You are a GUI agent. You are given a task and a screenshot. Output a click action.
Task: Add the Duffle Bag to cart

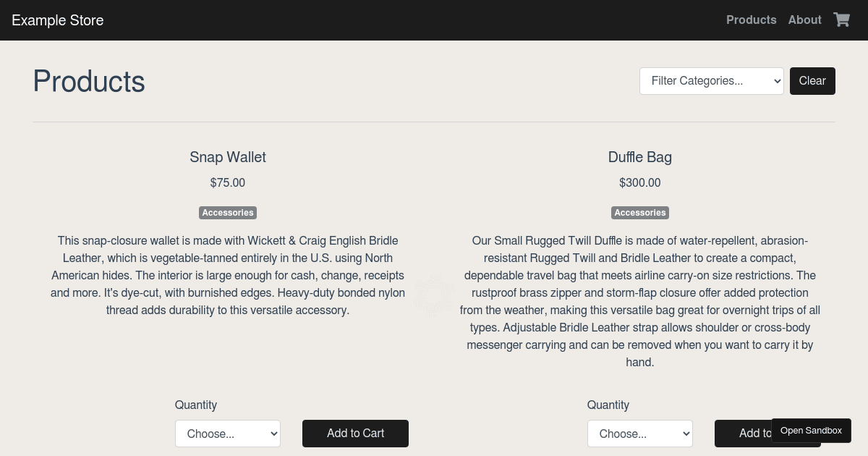pyautogui.click(x=743, y=434)
